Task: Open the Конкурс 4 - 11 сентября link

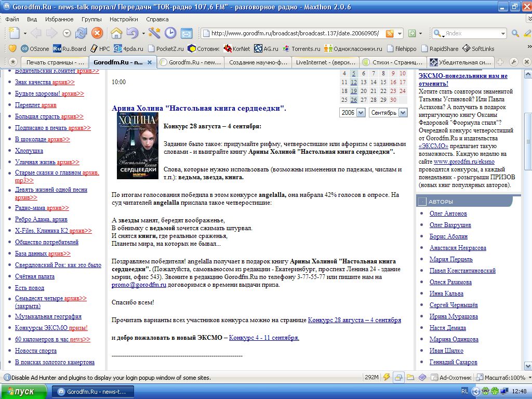Action: point(264,338)
